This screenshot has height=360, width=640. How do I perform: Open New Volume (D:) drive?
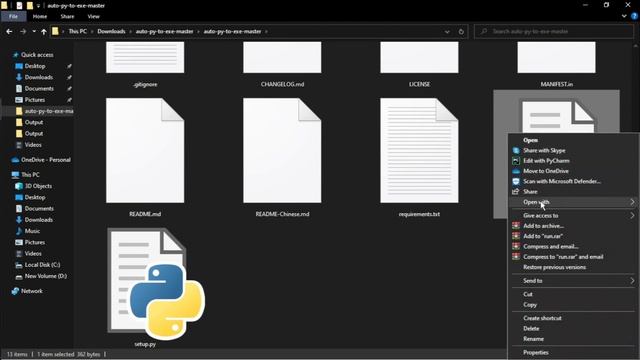coord(45,276)
